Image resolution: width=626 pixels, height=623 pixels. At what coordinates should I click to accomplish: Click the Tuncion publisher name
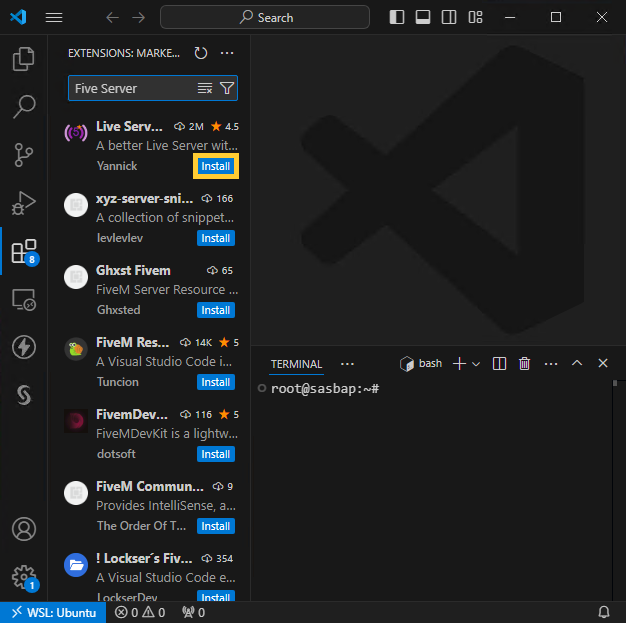(118, 382)
